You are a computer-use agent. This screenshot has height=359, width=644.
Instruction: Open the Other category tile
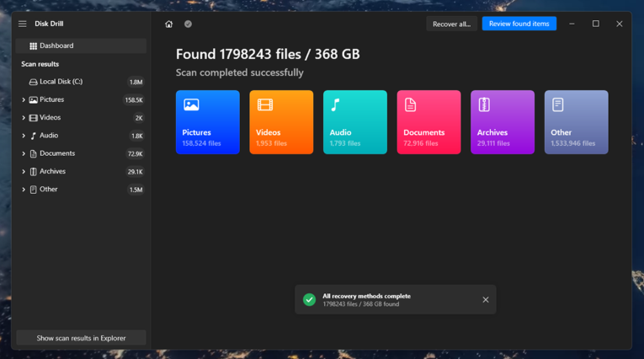pyautogui.click(x=576, y=122)
